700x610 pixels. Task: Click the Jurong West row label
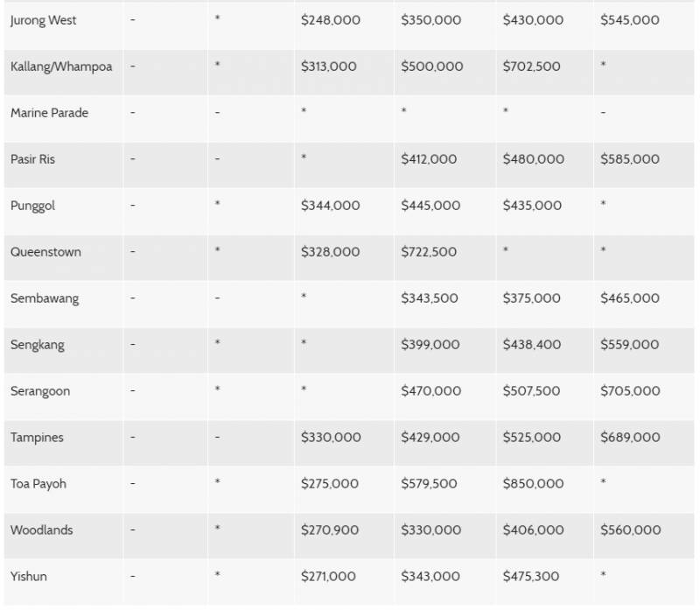44,20
